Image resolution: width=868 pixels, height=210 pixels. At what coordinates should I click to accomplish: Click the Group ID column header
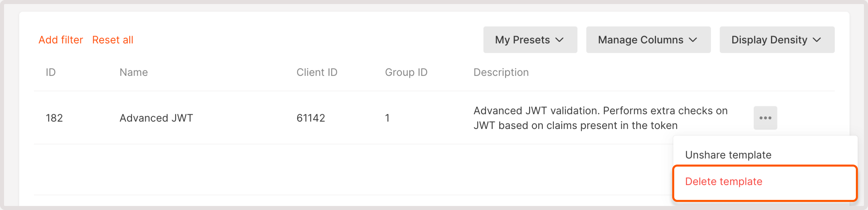pyautogui.click(x=406, y=72)
